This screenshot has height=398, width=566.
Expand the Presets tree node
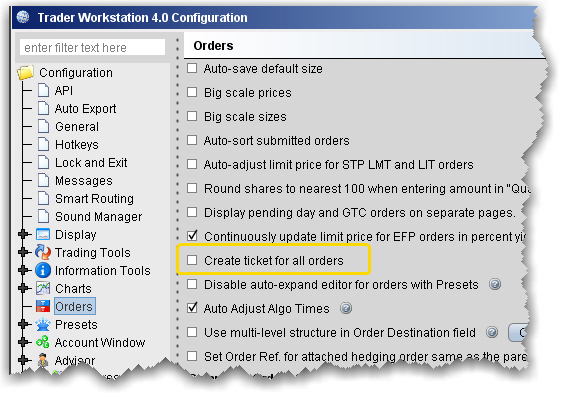tap(23, 324)
